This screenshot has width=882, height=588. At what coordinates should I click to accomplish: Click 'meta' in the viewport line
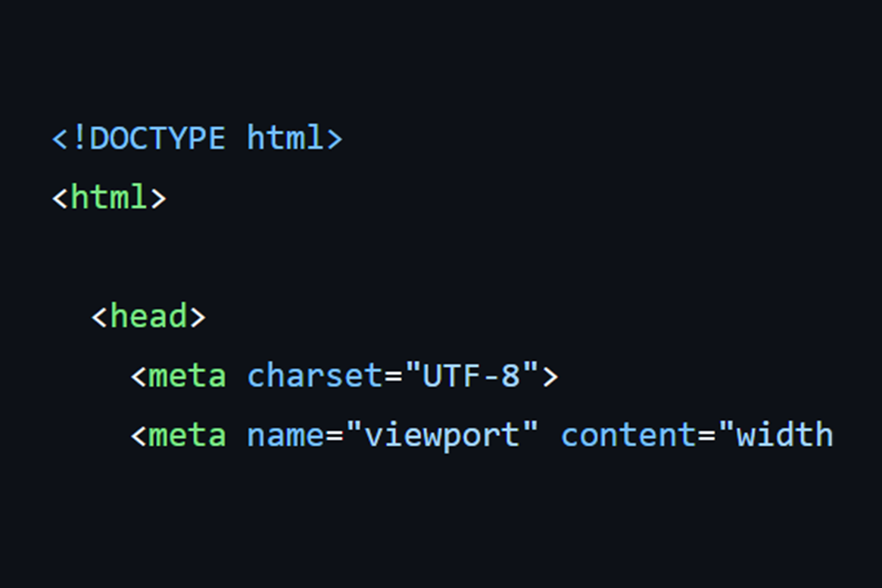click(x=187, y=436)
